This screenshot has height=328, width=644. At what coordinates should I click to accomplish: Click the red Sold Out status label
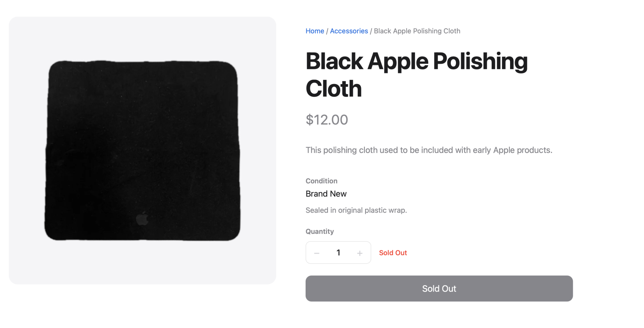[x=393, y=253]
